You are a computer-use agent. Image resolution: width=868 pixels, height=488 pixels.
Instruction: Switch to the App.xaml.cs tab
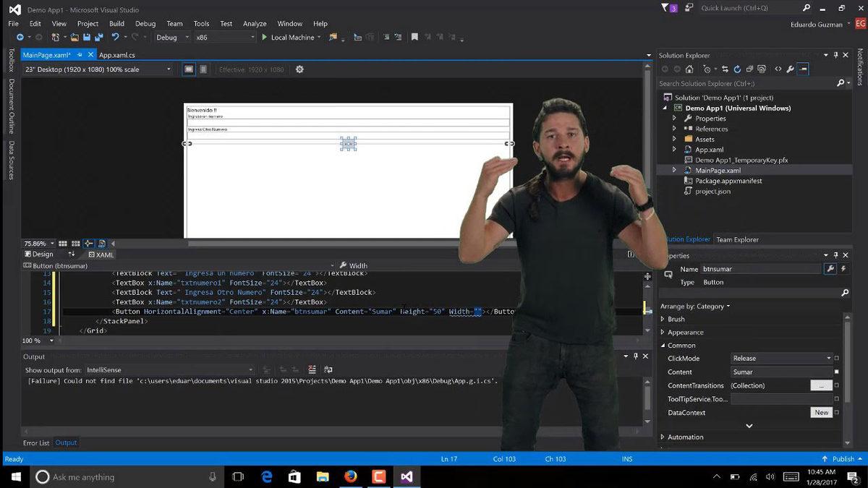[x=117, y=55]
